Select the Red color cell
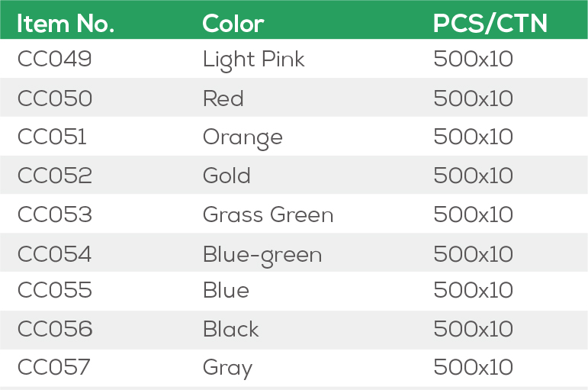 (x=223, y=98)
